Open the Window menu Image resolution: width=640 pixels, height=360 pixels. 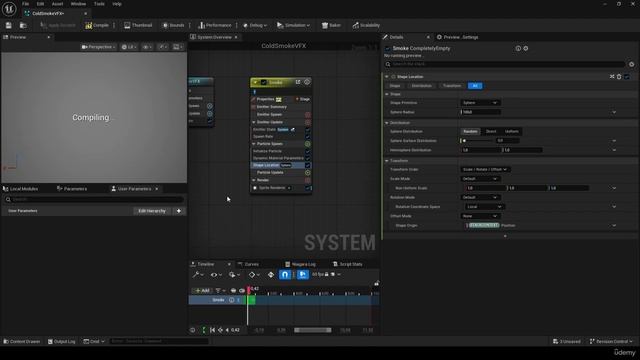pos(78,4)
